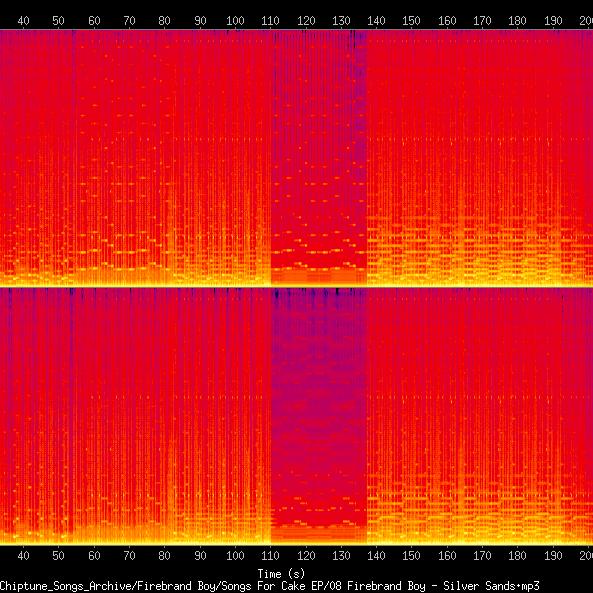Select the 80 second tick on top axis
This screenshot has height=593, width=593.
pyautogui.click(x=164, y=21)
